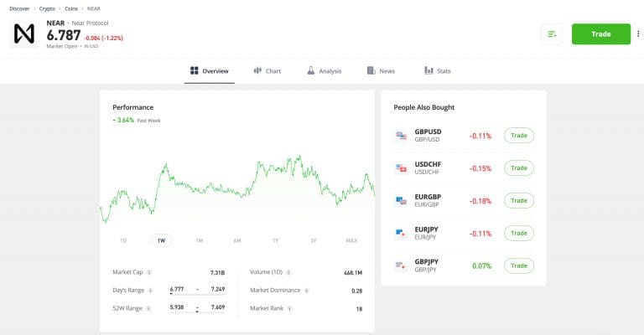Click the Stats bar-chart icon
Image resolution: width=644 pixels, height=335 pixels.
pyautogui.click(x=428, y=70)
